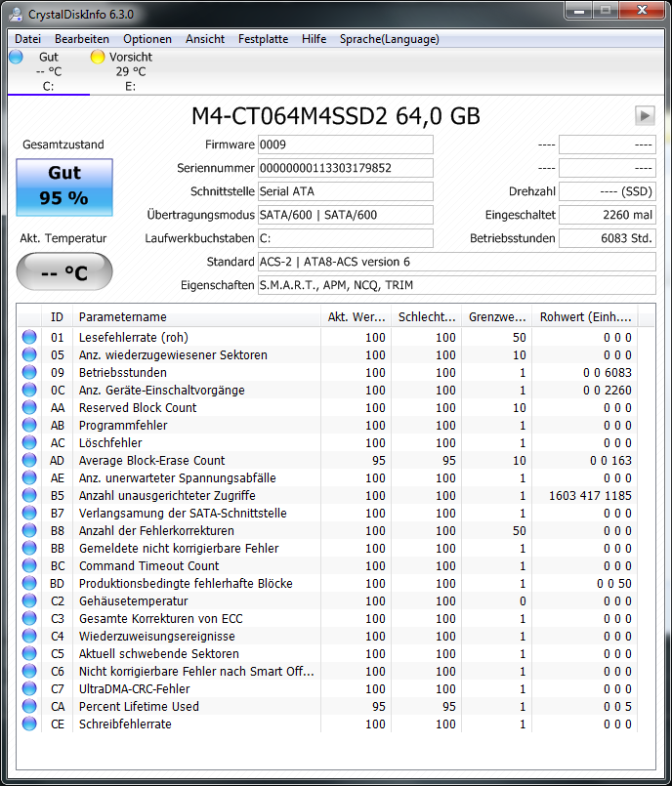Viewport: 672px width, 786px height.
Task: Open the Sprache(Language) menu
Action: pos(389,39)
